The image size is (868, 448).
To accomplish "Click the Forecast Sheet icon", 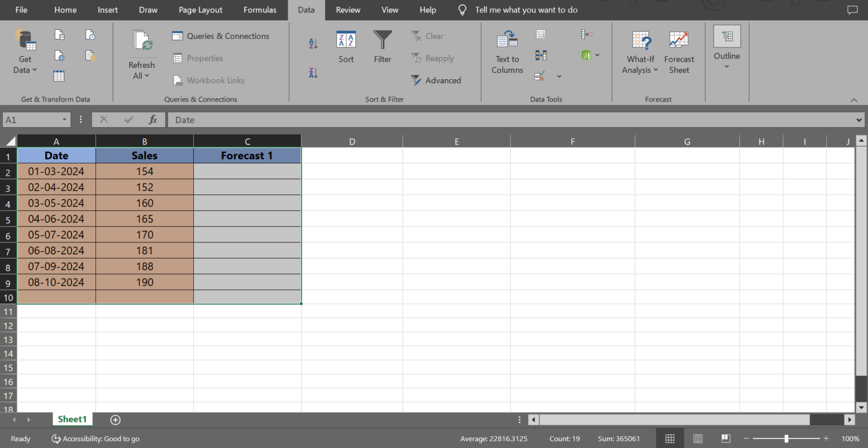I will 679,41.
